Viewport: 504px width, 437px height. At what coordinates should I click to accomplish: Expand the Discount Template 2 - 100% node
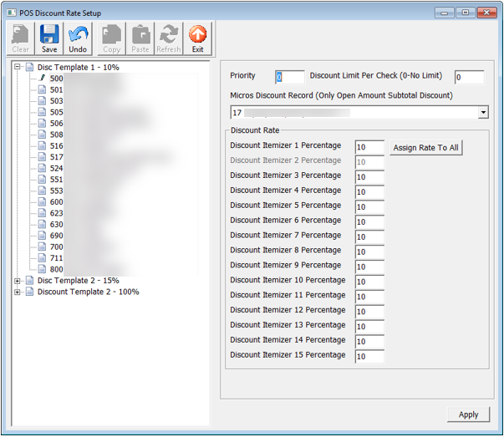point(18,292)
